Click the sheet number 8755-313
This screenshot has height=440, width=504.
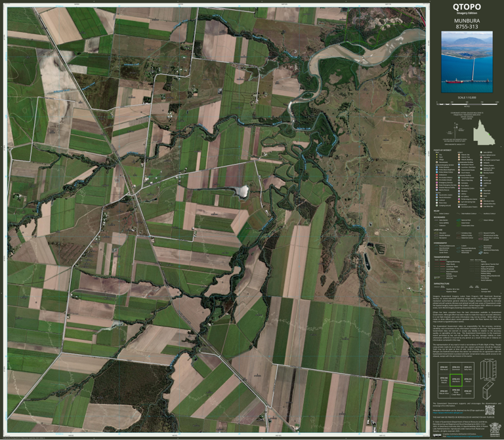point(467,27)
